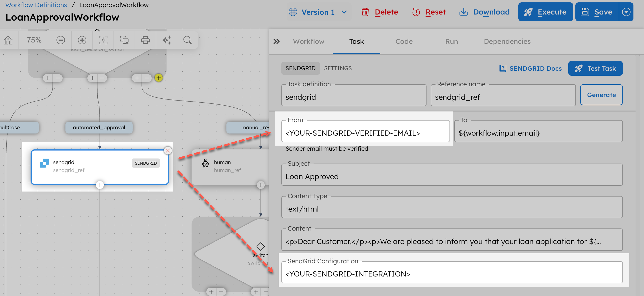Open the SENDGRID Docs link

point(531,68)
